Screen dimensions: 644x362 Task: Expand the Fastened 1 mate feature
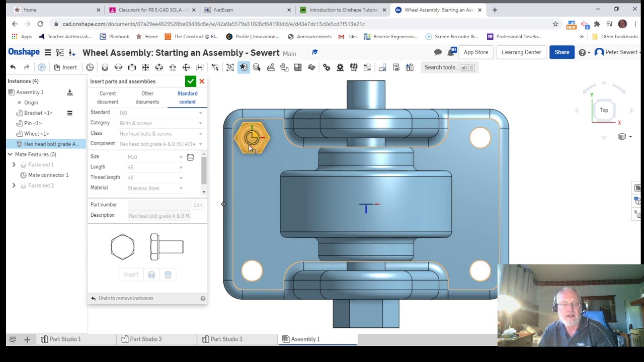click(x=14, y=165)
